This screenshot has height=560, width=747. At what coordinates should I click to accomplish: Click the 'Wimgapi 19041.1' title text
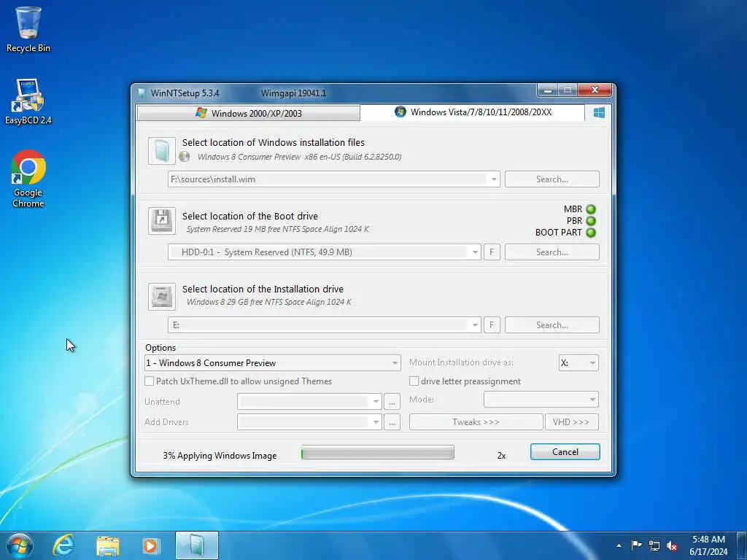tap(293, 93)
